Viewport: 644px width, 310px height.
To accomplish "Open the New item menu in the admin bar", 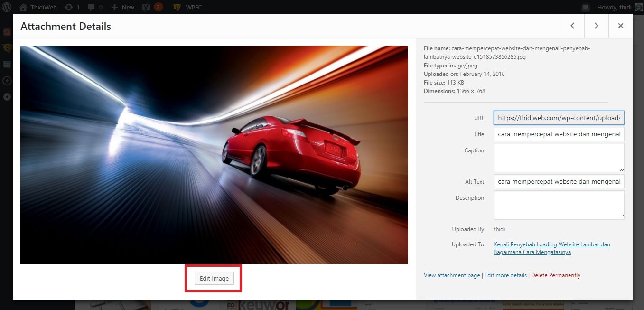I will [x=122, y=7].
